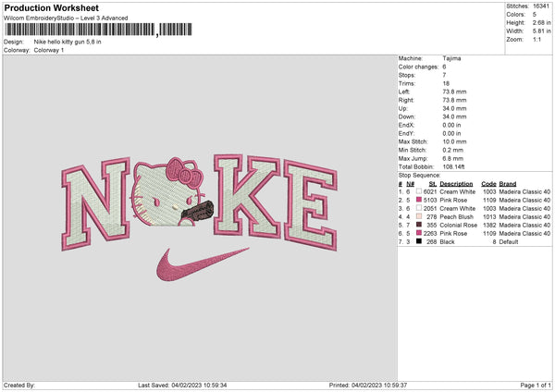Click the "Production Worksheet" title
555x392 pixels.
[51, 7]
